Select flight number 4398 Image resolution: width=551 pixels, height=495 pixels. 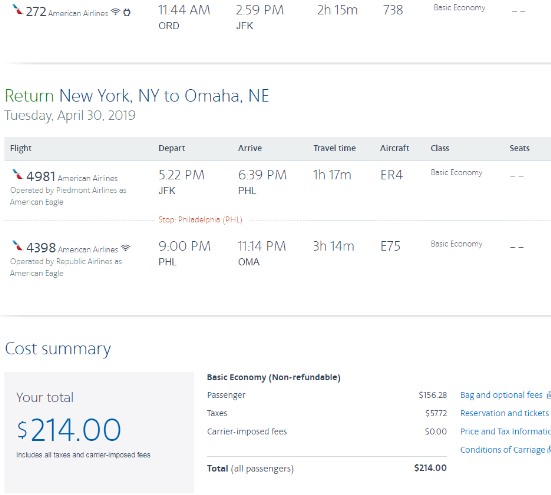point(41,248)
